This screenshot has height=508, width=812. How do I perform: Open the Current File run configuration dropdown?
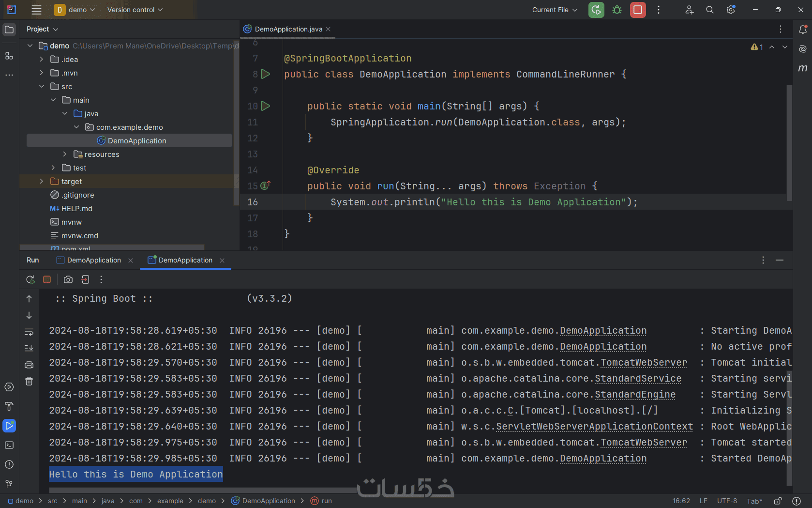click(555, 10)
